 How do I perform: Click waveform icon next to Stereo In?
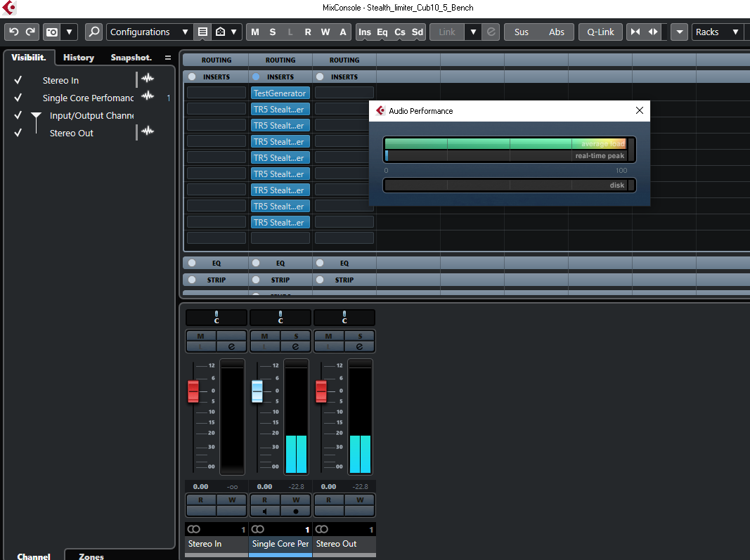click(x=148, y=79)
